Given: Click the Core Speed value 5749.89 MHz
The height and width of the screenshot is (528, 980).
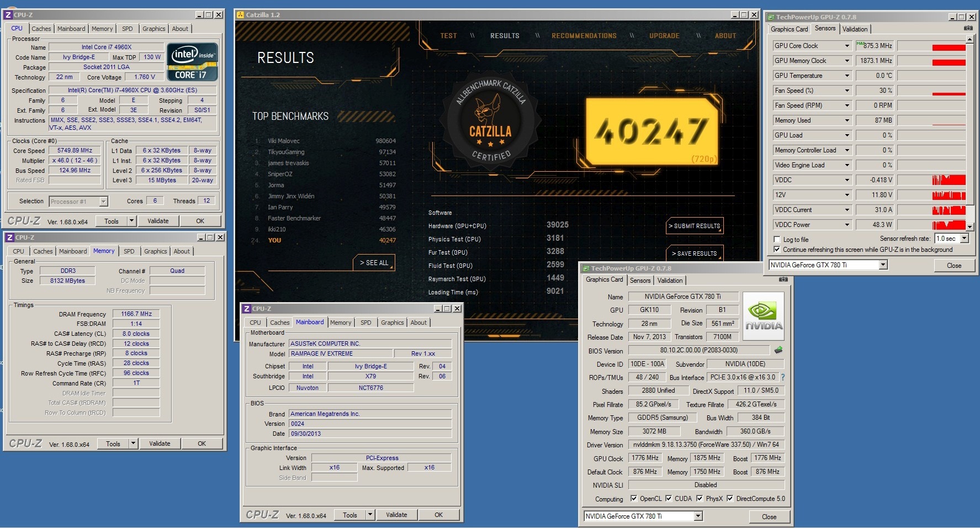Looking at the screenshot, I should 75,150.
